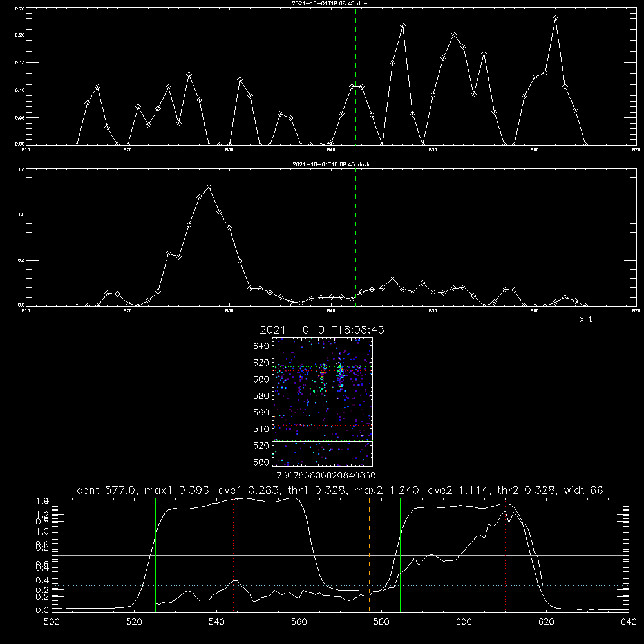Click the '540' label on the bottom plot x-axis
The width and height of the screenshot is (644, 644).
pos(216,622)
